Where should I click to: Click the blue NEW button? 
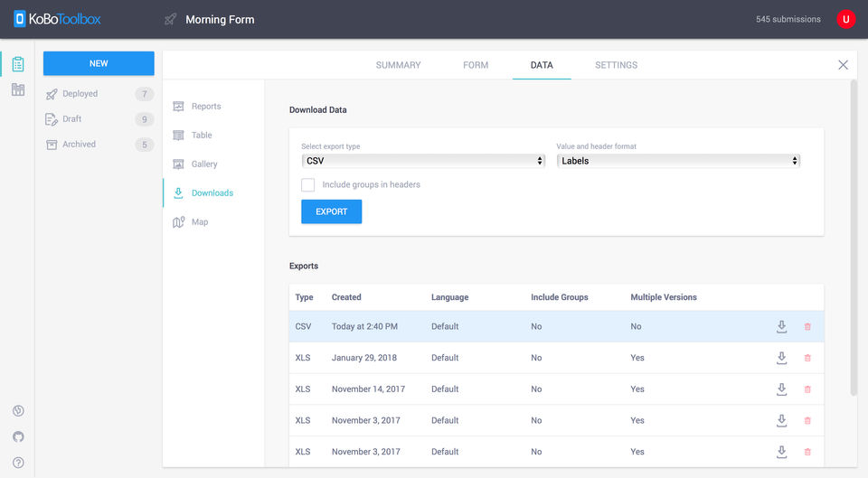99,63
